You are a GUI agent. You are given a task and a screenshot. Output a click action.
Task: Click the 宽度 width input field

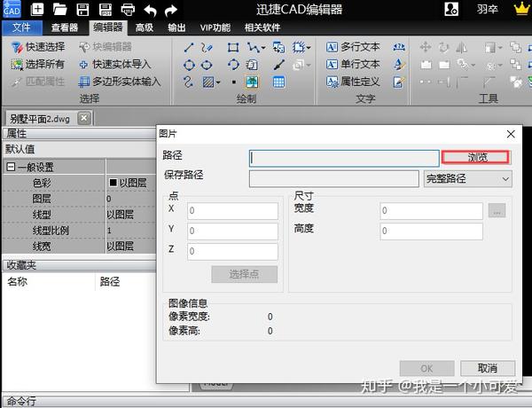pyautogui.click(x=432, y=211)
